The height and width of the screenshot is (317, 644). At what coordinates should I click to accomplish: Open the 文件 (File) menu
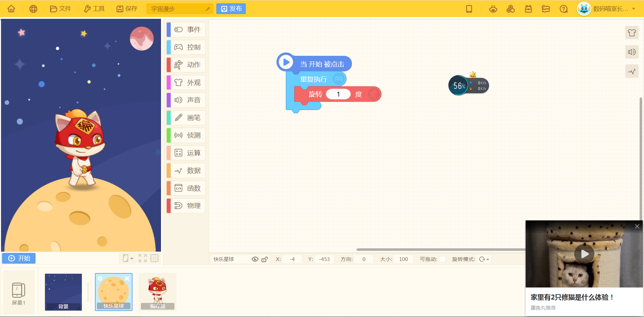click(x=60, y=9)
